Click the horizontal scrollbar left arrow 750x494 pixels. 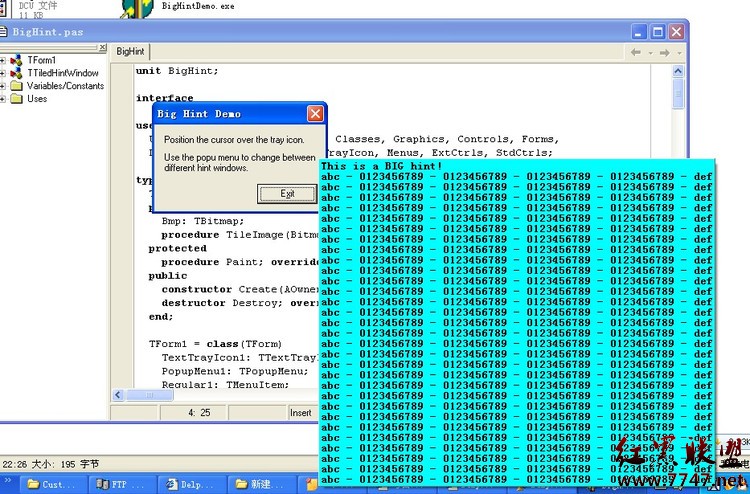[x=118, y=395]
